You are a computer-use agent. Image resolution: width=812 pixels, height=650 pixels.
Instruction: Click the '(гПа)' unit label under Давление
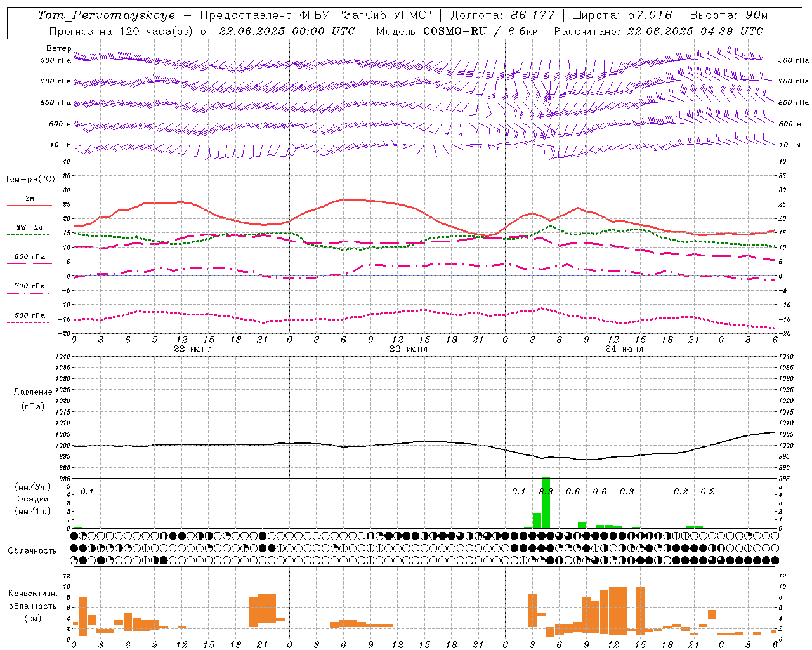(33, 406)
